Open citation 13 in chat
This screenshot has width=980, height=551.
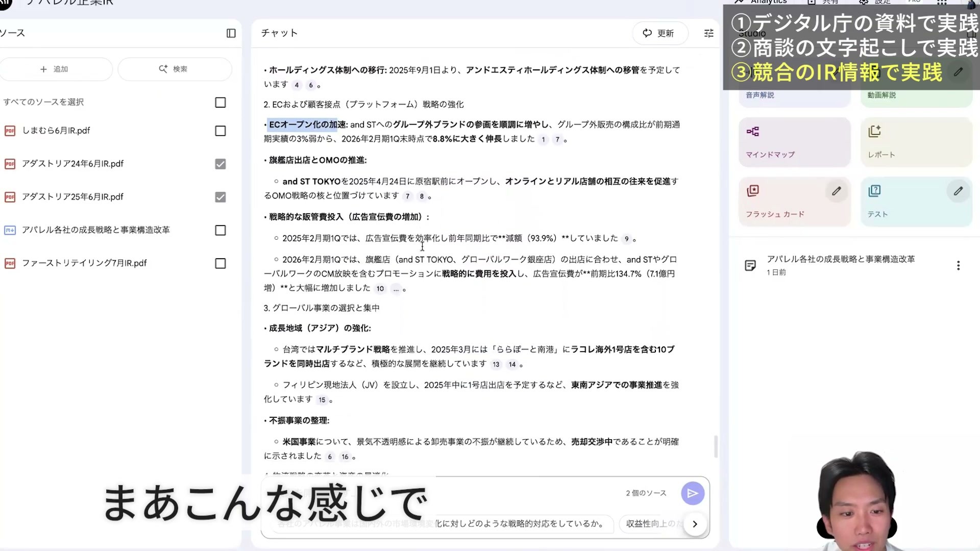[496, 364]
